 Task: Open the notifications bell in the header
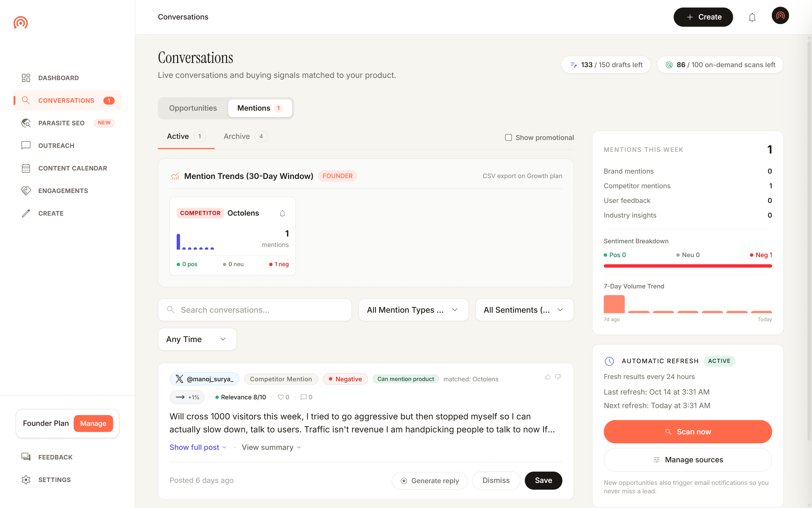(752, 17)
